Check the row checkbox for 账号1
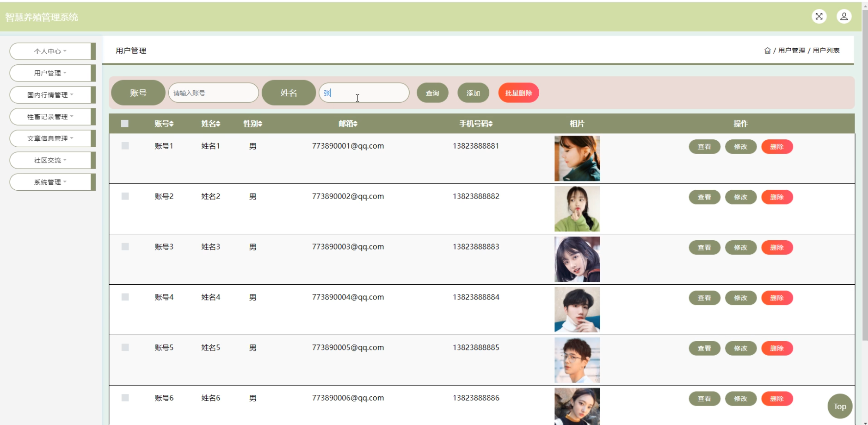 [125, 146]
